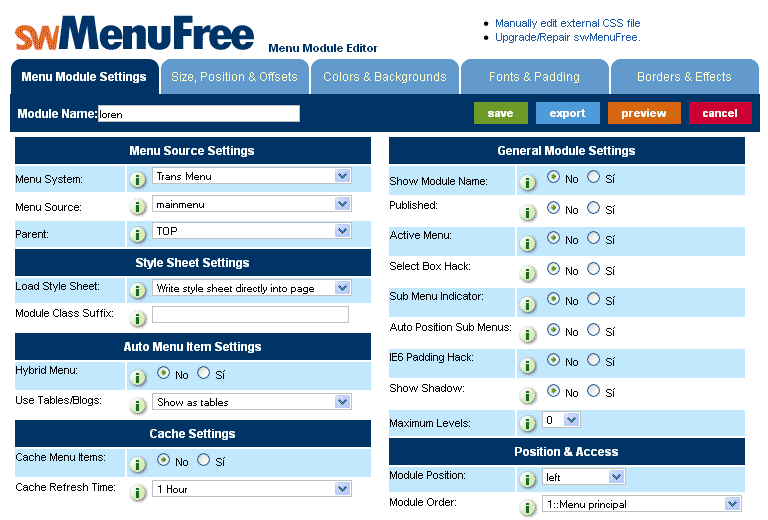
Task: Open the Use Tables/Blogs dropdown
Action: [x=252, y=402]
